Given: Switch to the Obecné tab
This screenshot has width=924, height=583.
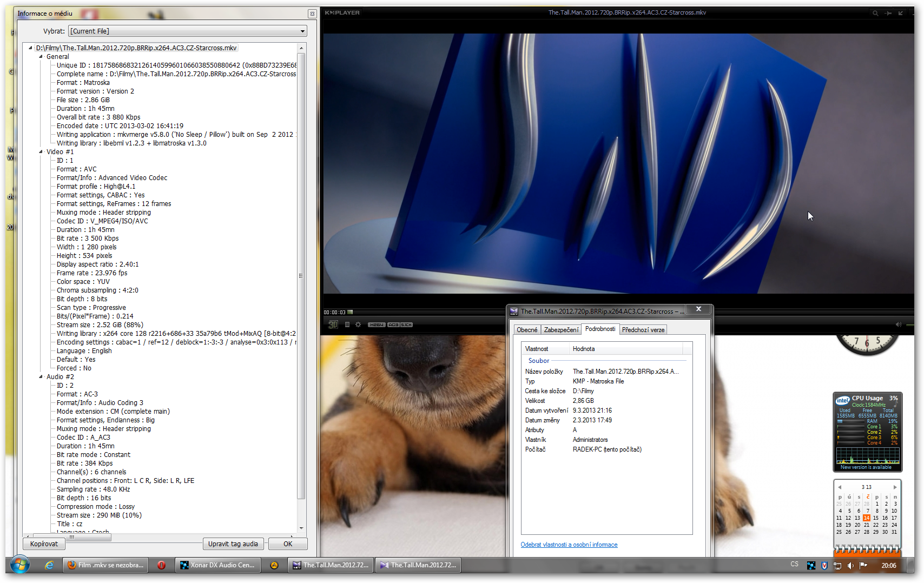Looking at the screenshot, I should 527,330.
